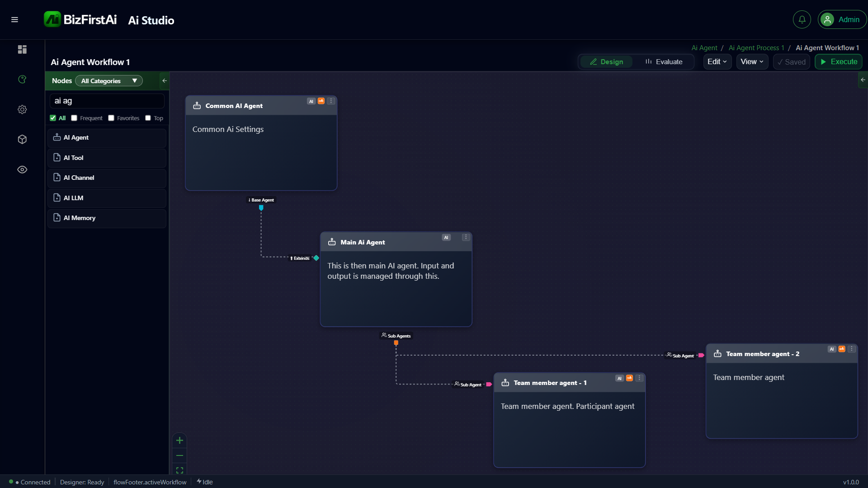The width and height of the screenshot is (868, 488).
Task: Switch to the Evaluate tab
Action: point(664,62)
